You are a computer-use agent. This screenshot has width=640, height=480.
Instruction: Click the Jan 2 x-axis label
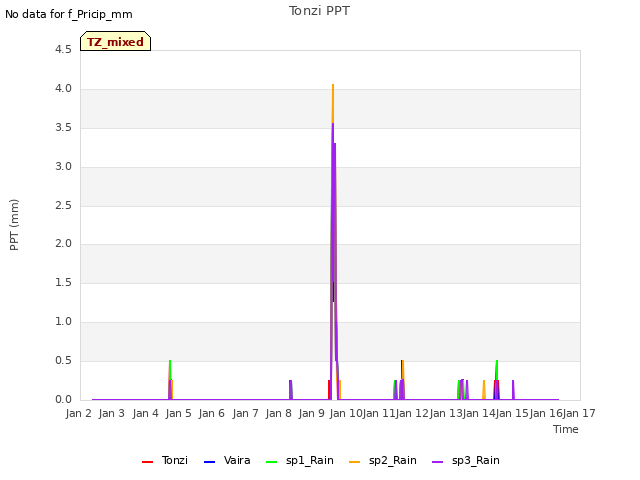[79, 413]
